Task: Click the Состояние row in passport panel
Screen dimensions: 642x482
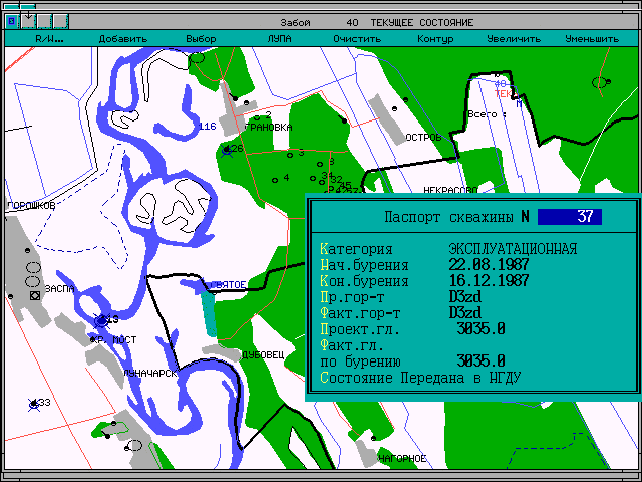Action: click(421, 378)
